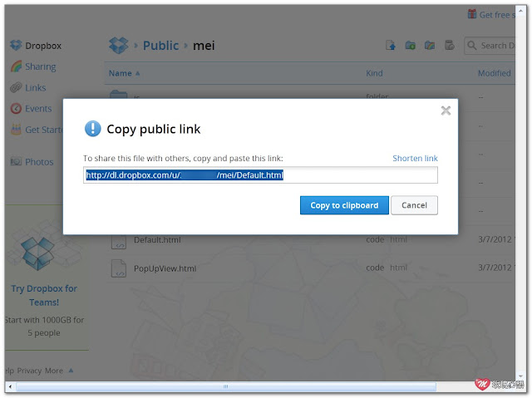Select the PopUpView.html file row
This screenshot has width=532, height=398.
click(310, 268)
